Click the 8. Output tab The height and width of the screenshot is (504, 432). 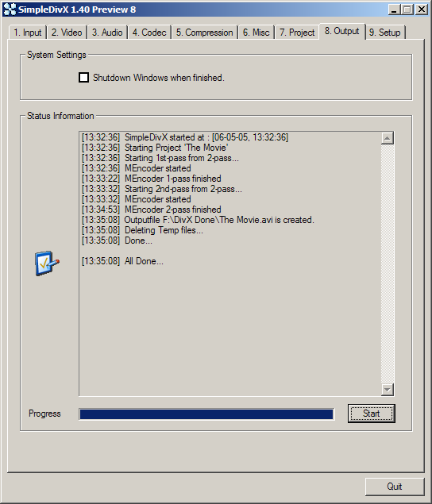(342, 31)
